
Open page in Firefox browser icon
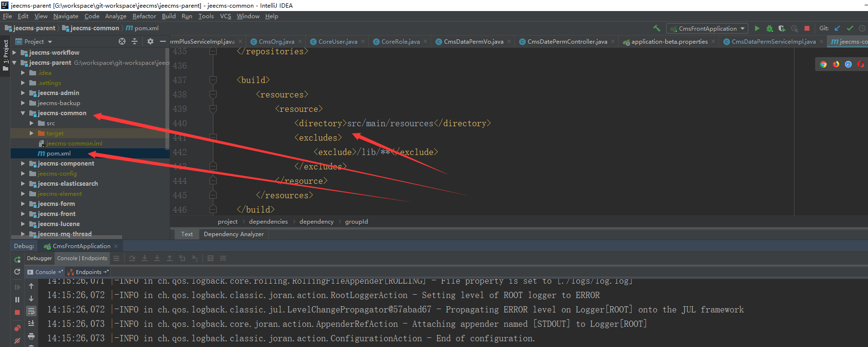[836, 64]
